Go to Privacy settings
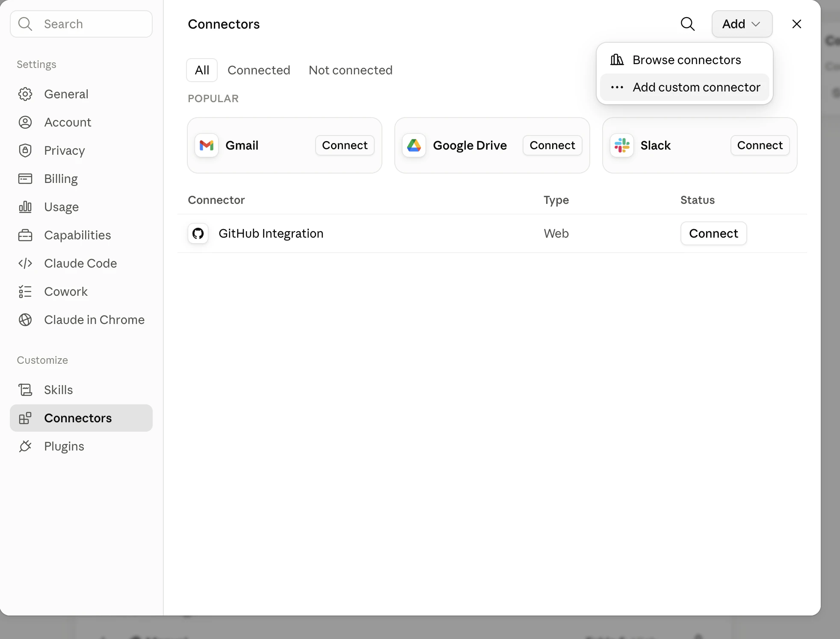Viewport: 840px width, 639px height. (81, 150)
